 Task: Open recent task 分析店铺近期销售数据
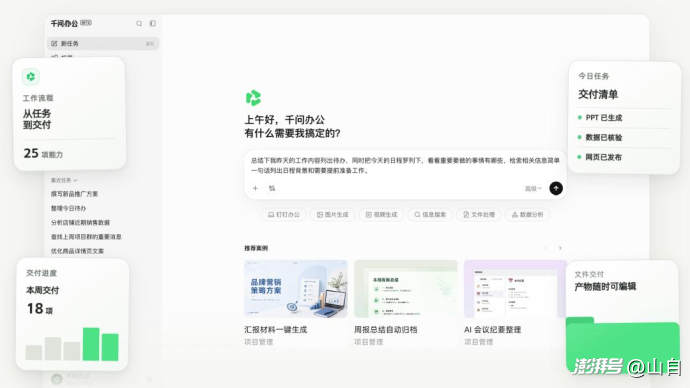pos(80,223)
